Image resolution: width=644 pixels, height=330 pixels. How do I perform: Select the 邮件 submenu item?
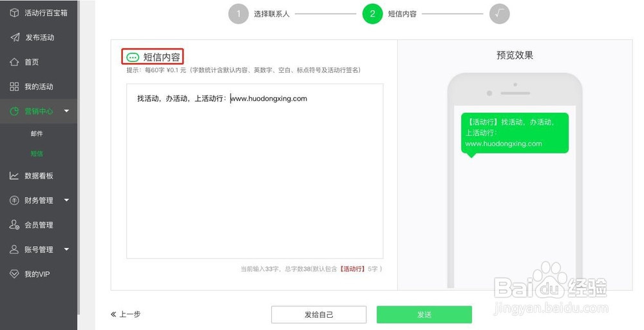[x=37, y=133]
